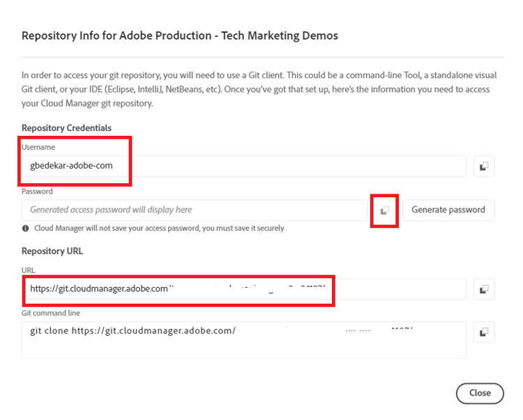523x420 pixels.
Task: Copy the username to clipboard
Action: coord(484,166)
